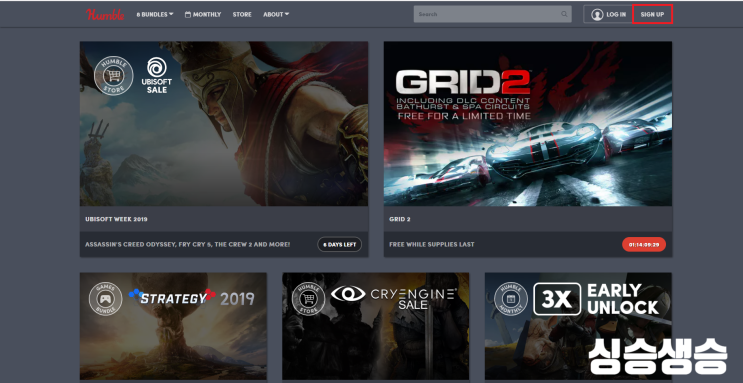Viewport: 743px width, 383px height.
Task: Click the 6 Days Left pill
Action: point(339,245)
